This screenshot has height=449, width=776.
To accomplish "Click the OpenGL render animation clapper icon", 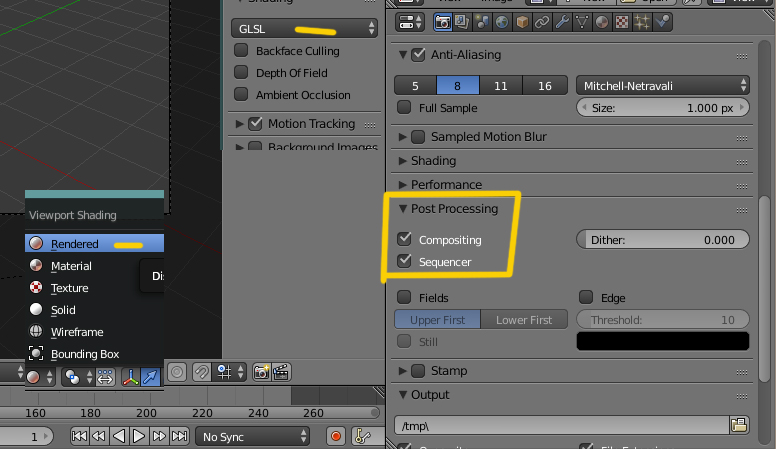I will (x=281, y=372).
